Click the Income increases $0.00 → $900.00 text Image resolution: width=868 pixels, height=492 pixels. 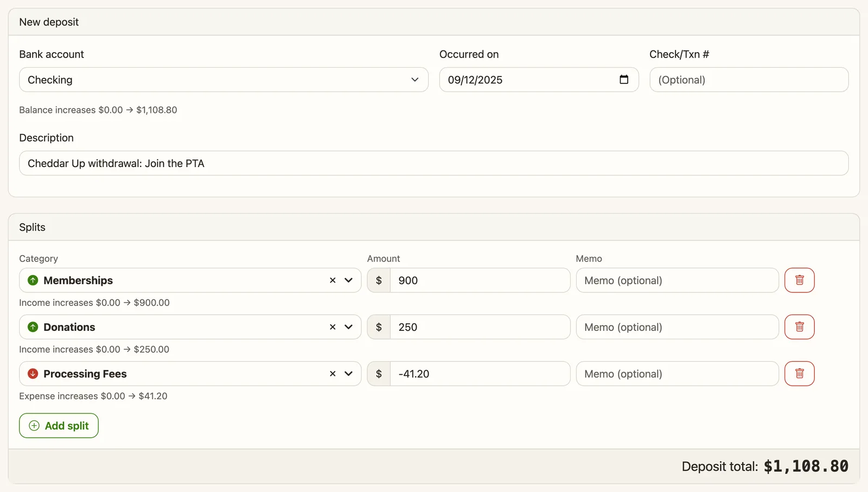point(94,303)
